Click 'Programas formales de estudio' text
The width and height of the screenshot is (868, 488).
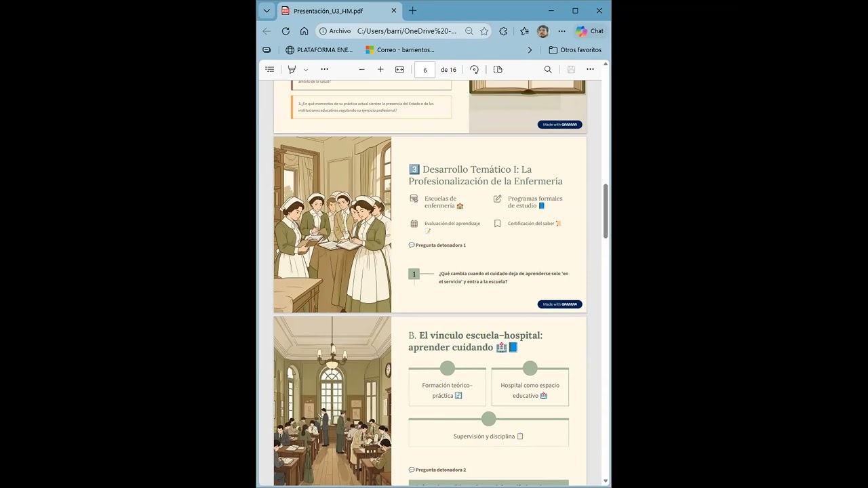[x=535, y=202]
